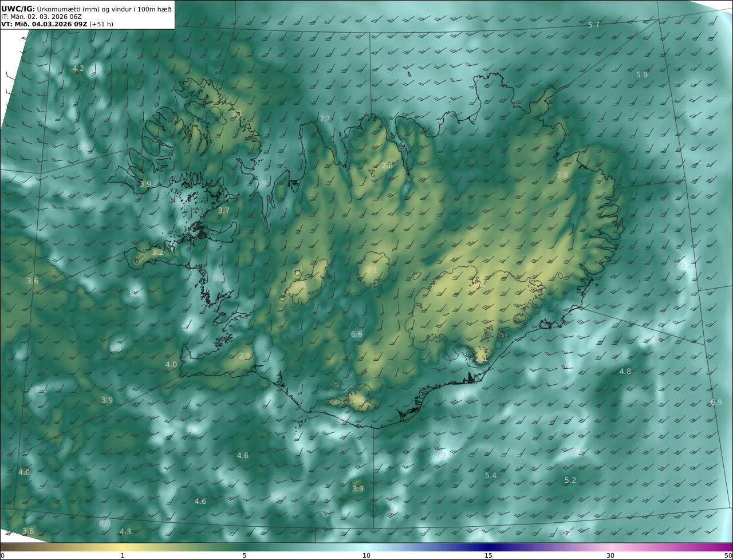Click the 5.9 value on the map
The height and width of the screenshot is (560, 733).
pos(642,75)
